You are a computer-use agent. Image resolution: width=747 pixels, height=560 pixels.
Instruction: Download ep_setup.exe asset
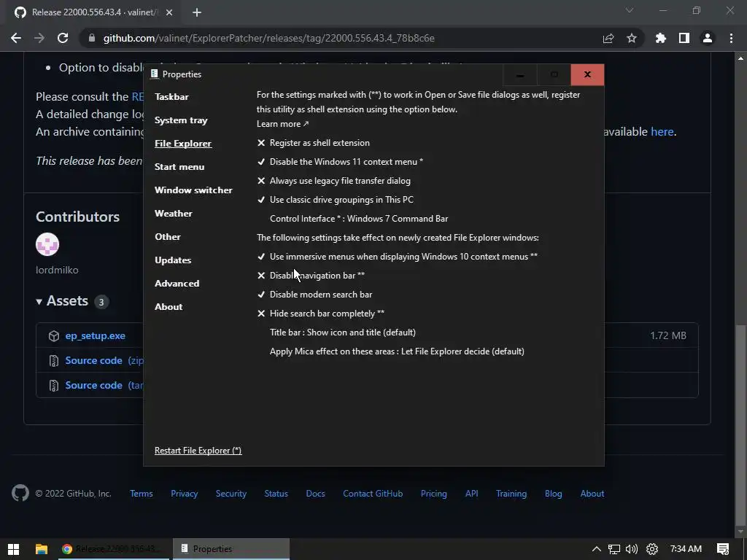96,335
